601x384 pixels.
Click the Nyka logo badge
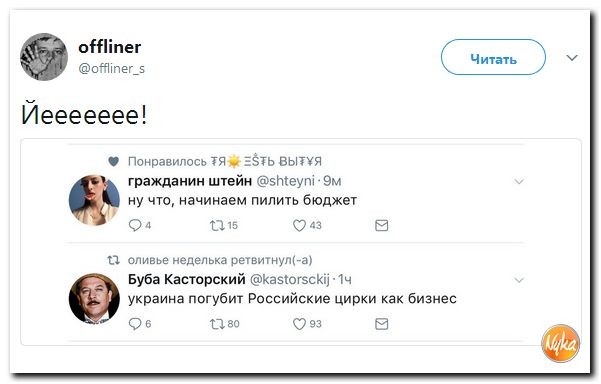coord(560,343)
